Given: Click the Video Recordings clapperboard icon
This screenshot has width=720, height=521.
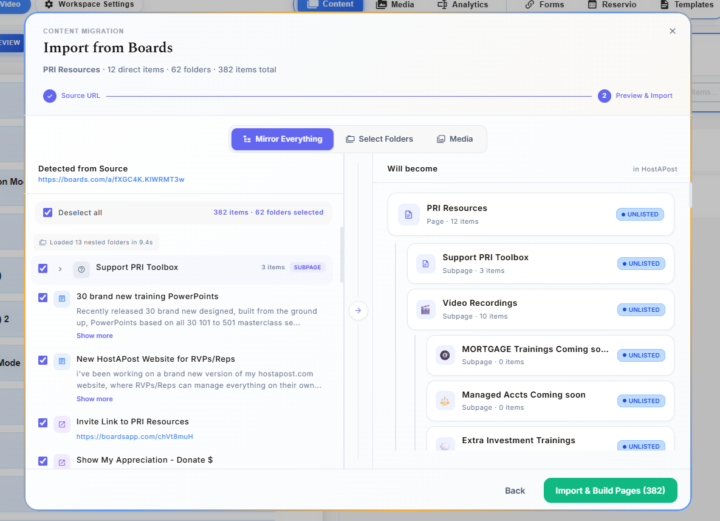Looking at the screenshot, I should click(426, 310).
